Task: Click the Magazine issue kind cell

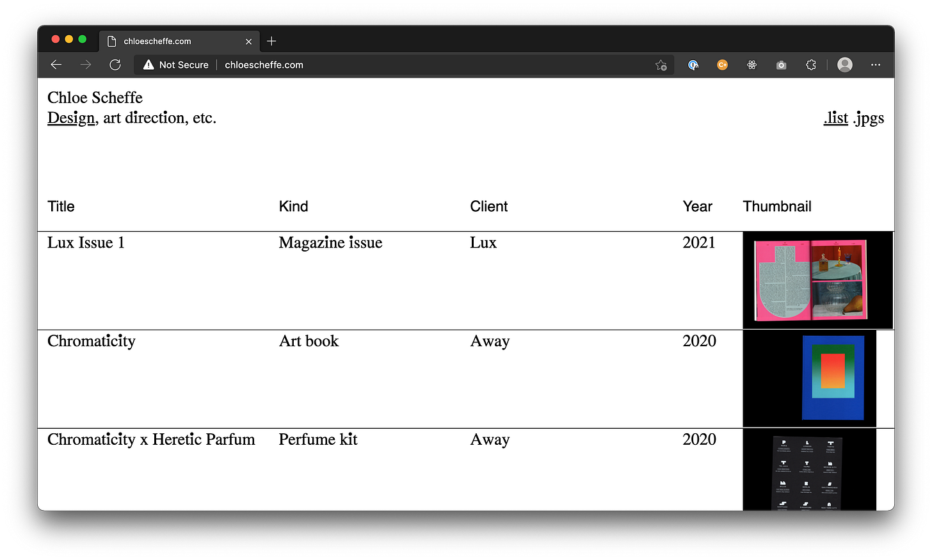Action: [330, 243]
